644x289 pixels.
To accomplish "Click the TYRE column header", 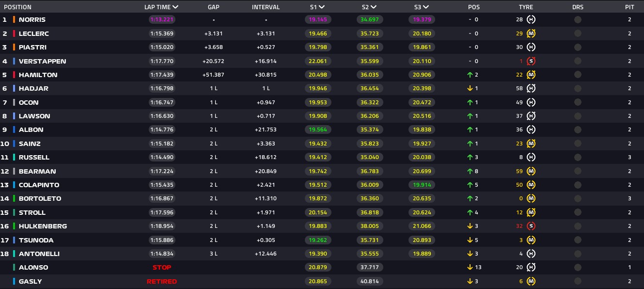I will tap(526, 7).
